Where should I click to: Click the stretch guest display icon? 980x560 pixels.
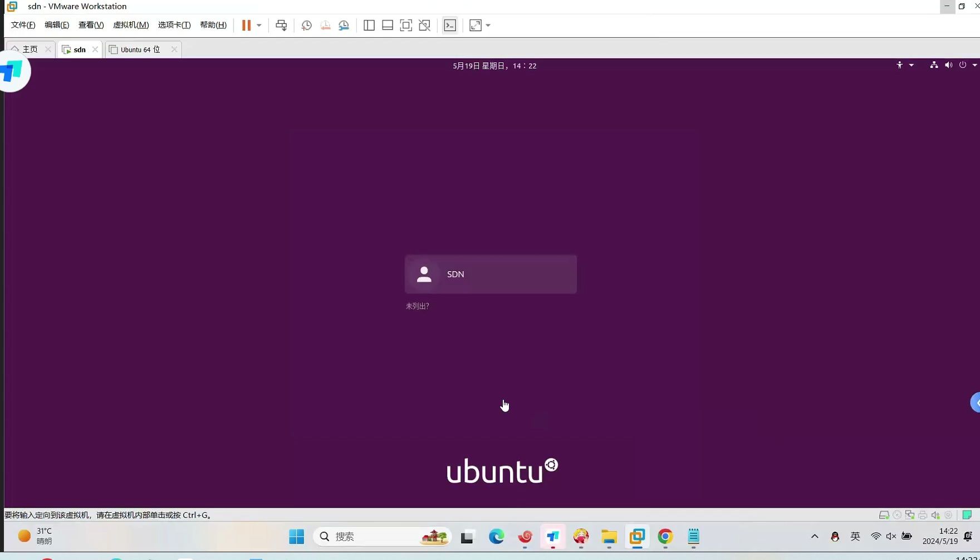(476, 25)
